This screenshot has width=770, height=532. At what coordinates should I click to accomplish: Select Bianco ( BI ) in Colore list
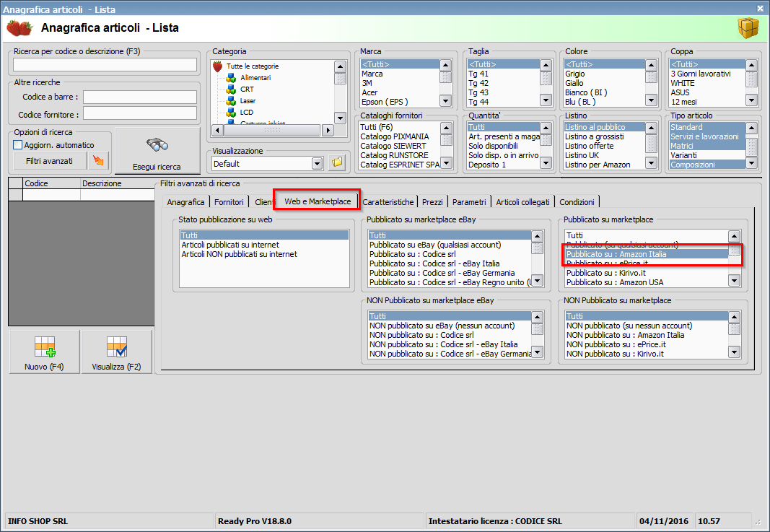click(604, 92)
